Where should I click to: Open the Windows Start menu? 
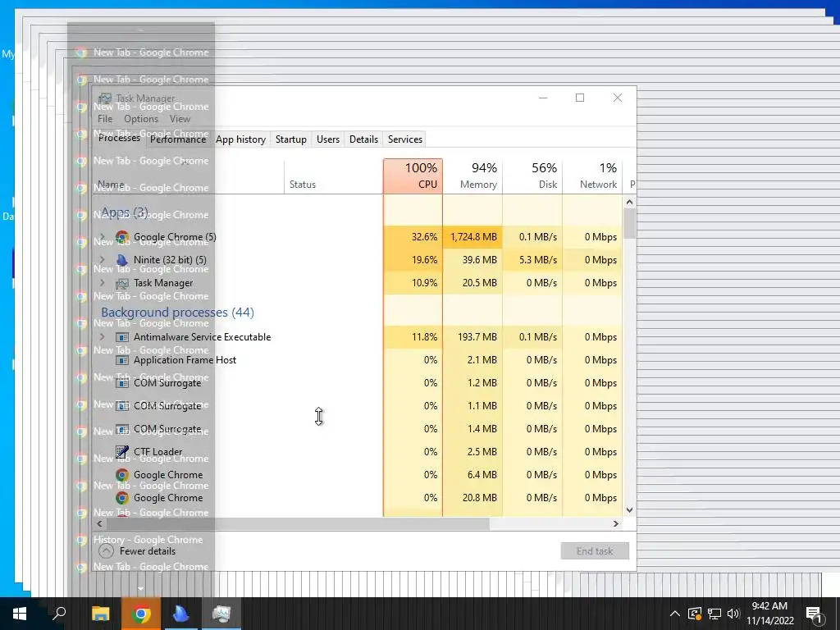20,614
